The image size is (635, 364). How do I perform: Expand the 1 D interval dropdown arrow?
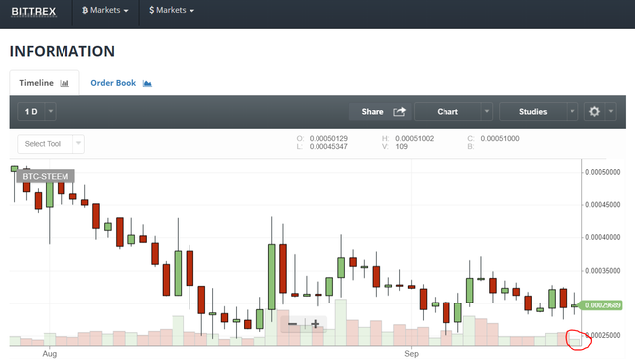tap(51, 111)
